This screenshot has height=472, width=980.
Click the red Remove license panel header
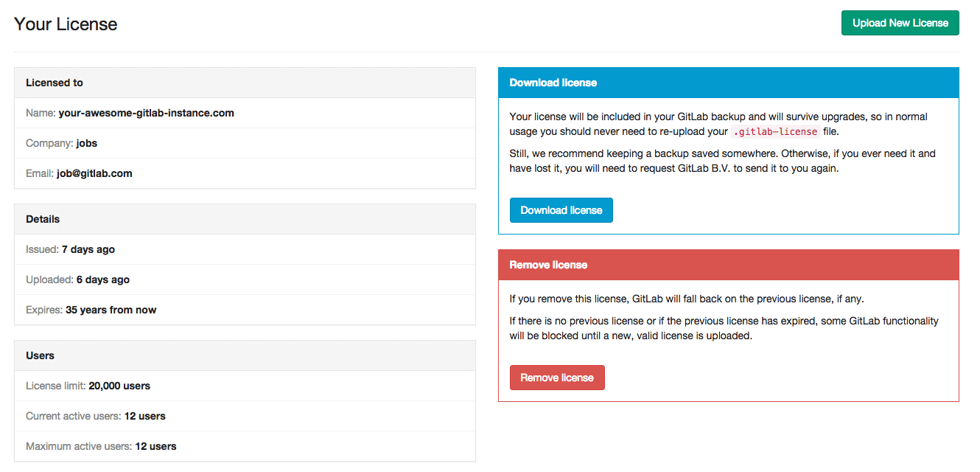728,265
